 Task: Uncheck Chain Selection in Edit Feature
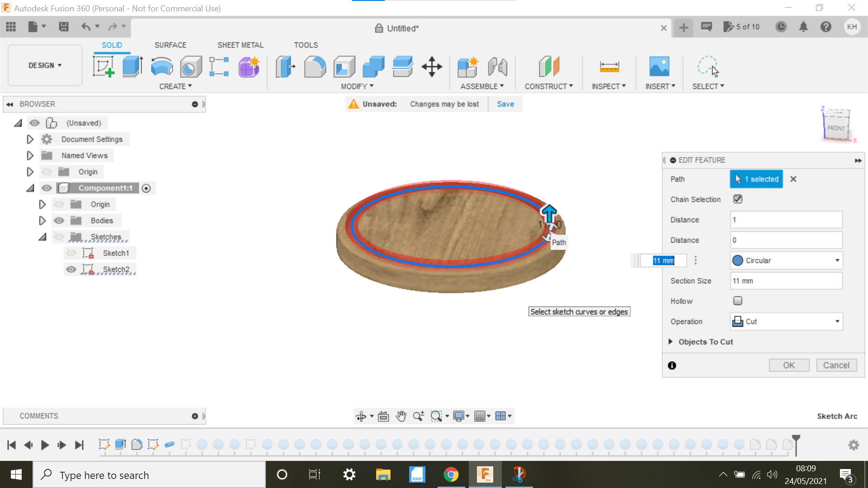737,199
